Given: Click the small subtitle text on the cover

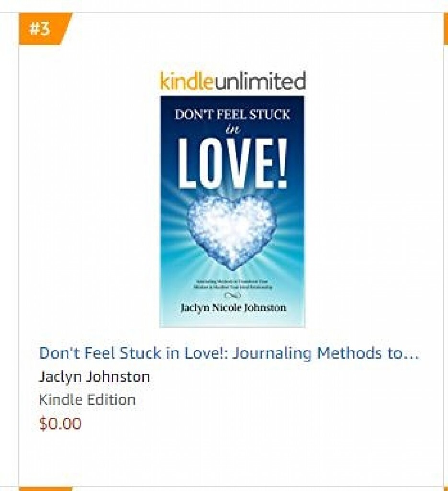Looking at the screenshot, I should click(x=232, y=284).
